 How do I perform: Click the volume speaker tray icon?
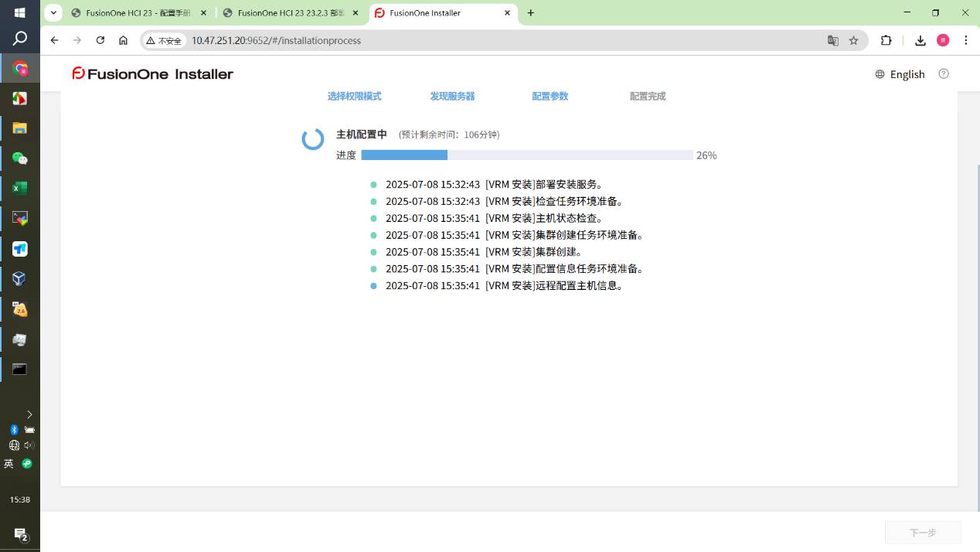29,445
